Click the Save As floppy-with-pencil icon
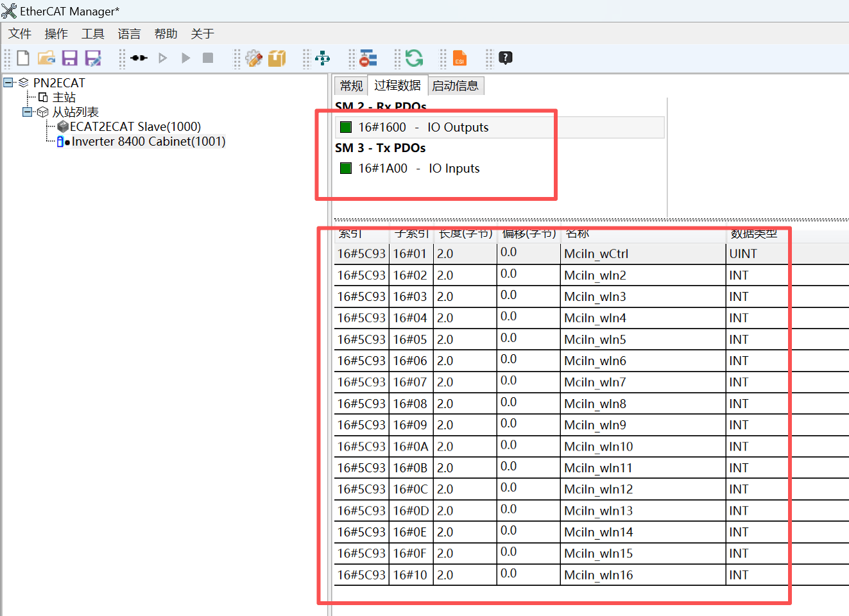 click(x=93, y=58)
